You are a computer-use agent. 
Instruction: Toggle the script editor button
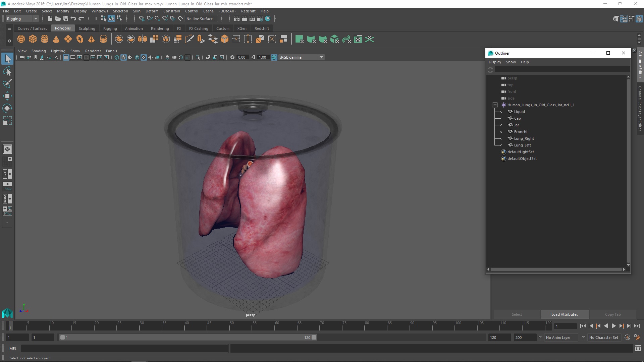[x=638, y=349]
